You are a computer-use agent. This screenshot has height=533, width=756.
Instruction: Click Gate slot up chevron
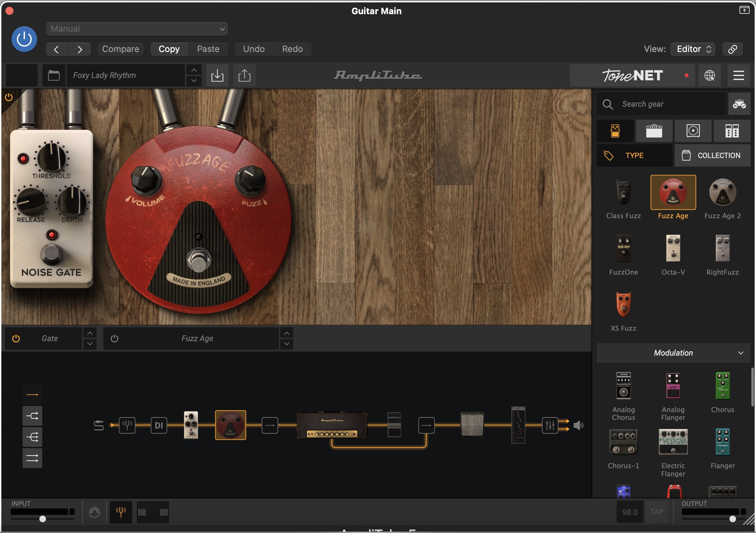click(90, 333)
